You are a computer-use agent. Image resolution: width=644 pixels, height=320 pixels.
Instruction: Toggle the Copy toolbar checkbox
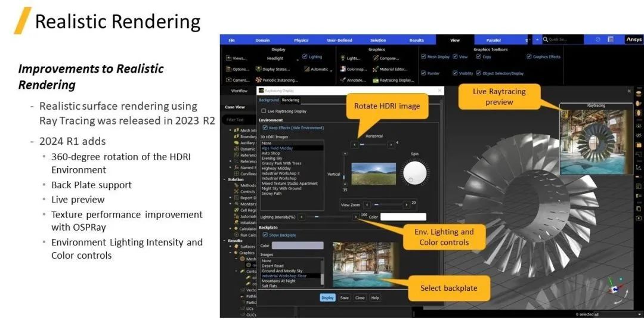[x=478, y=57]
